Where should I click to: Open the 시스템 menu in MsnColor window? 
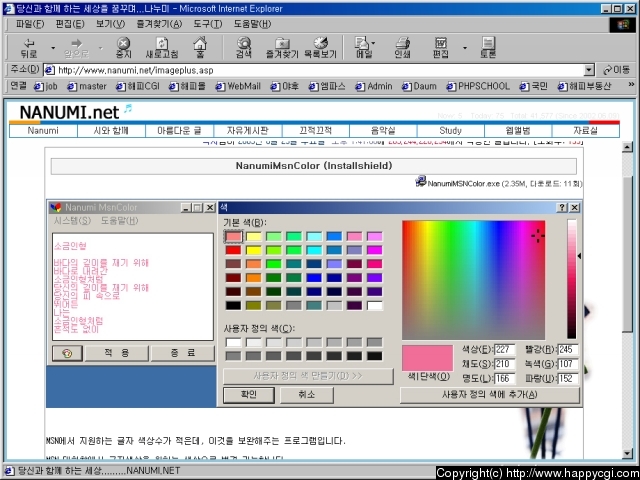(x=72, y=221)
